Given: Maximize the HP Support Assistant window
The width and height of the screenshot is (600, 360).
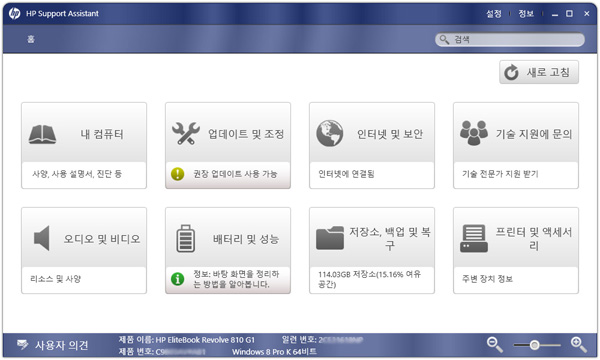Looking at the screenshot, I should click(569, 14).
